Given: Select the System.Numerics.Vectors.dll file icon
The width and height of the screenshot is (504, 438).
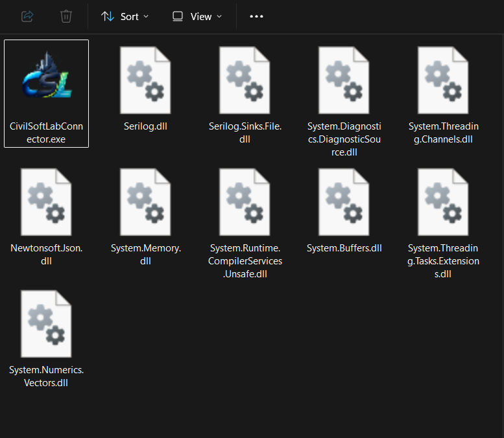Looking at the screenshot, I should [46, 324].
